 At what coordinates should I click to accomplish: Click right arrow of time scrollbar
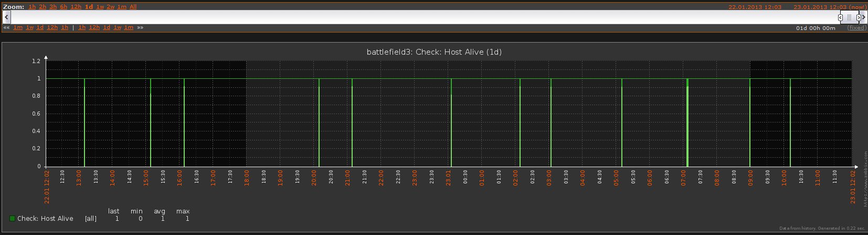[864, 17]
